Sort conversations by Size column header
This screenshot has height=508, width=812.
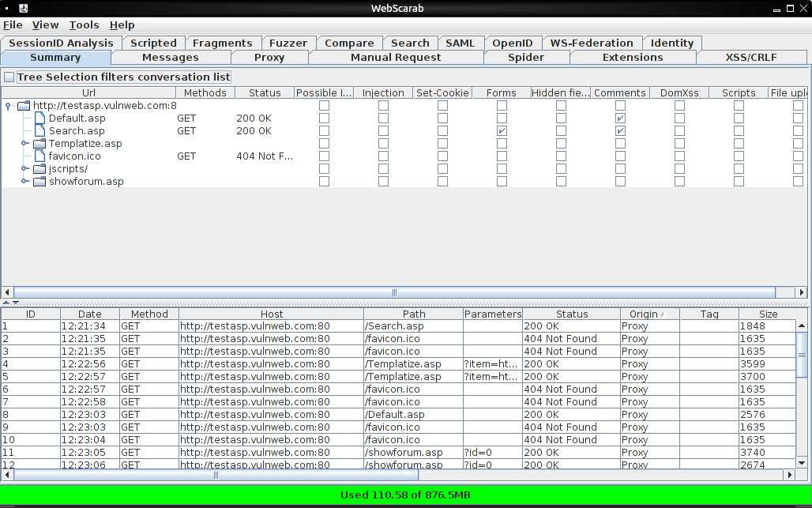pos(768,314)
